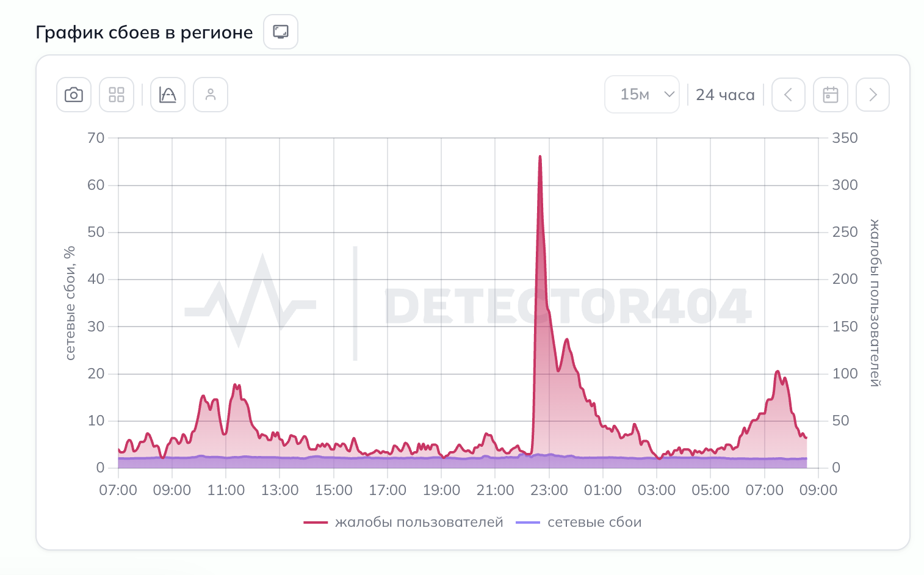This screenshot has height=575, width=924.
Task: Click the purple сетевые сбои legend line marker
Action: coord(528,523)
